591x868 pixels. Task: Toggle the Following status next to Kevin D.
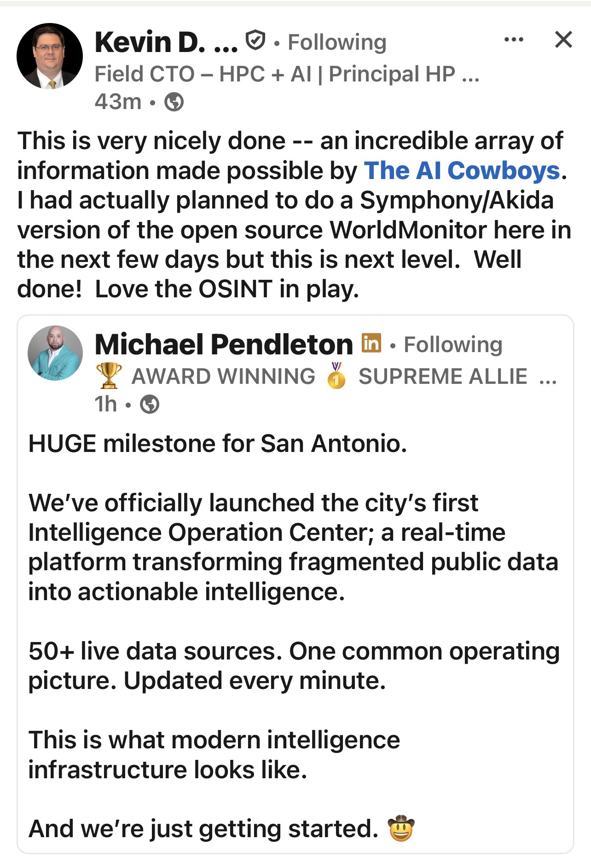337,42
